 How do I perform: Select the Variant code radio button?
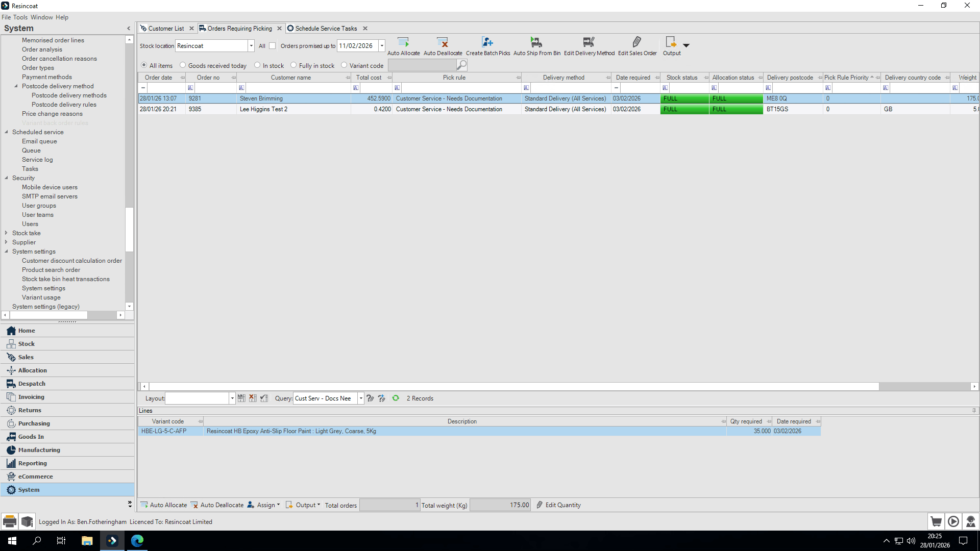(344, 65)
